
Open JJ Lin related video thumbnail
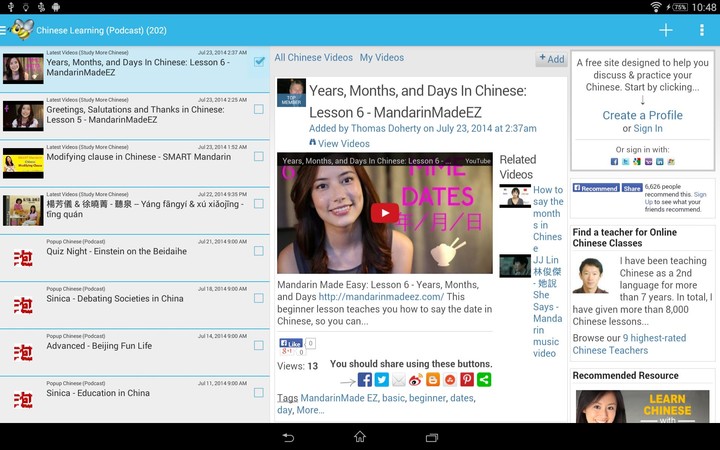(515, 266)
